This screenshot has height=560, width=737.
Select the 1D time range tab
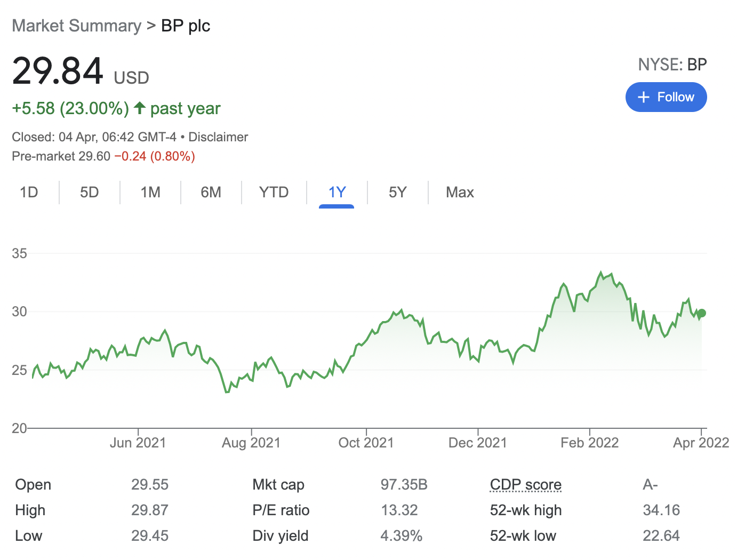pyautogui.click(x=29, y=192)
